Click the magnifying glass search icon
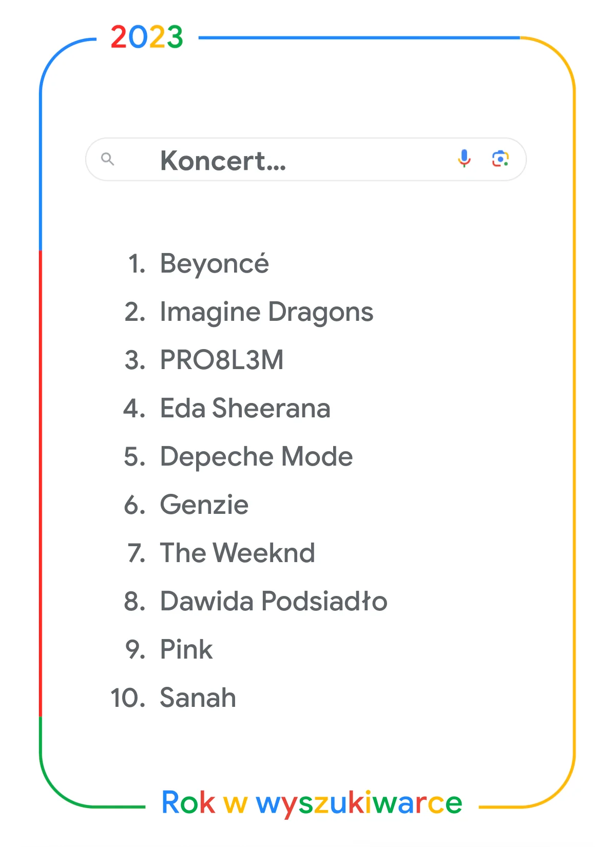This screenshot has height=847, width=616. point(107,159)
